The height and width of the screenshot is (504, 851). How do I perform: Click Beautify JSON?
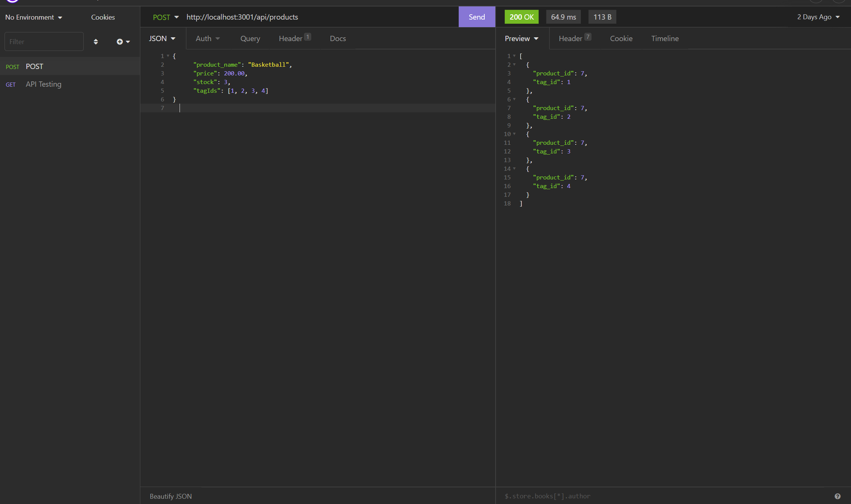171,496
